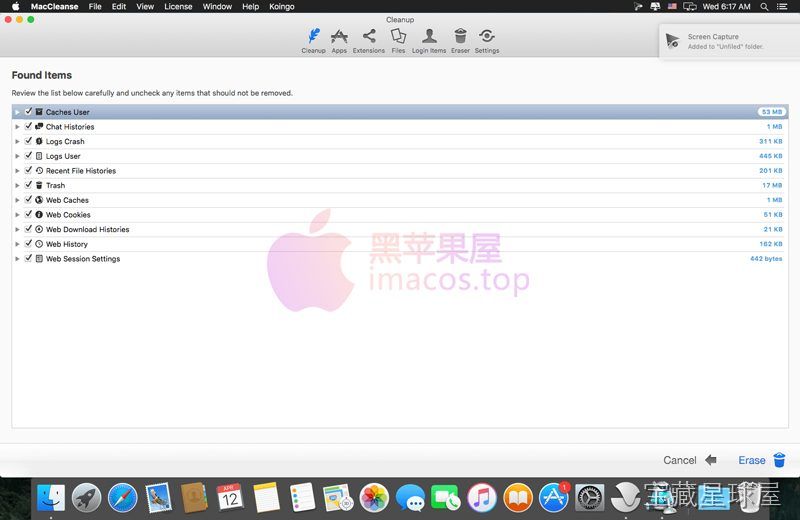Open the Apps toolbar section
Image resolution: width=800 pixels, height=520 pixels.
(339, 41)
